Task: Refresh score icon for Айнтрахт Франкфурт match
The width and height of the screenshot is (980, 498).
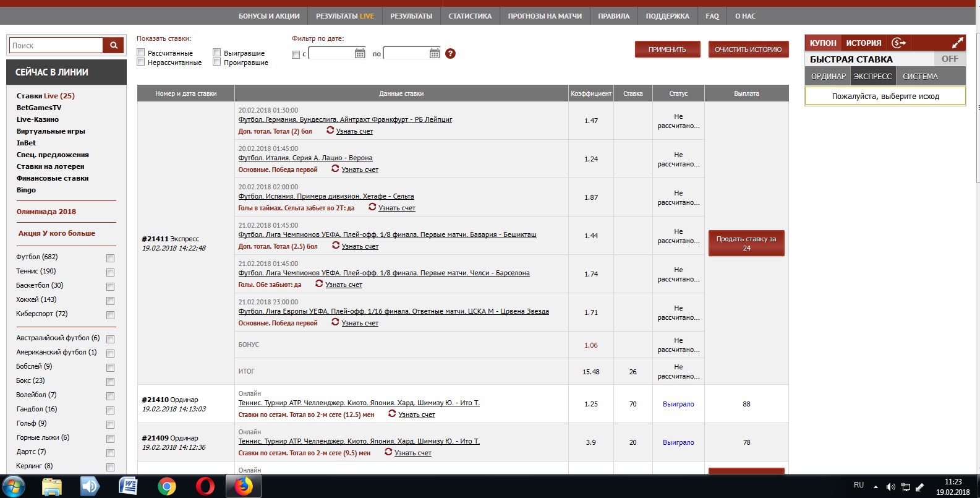Action: (x=330, y=131)
